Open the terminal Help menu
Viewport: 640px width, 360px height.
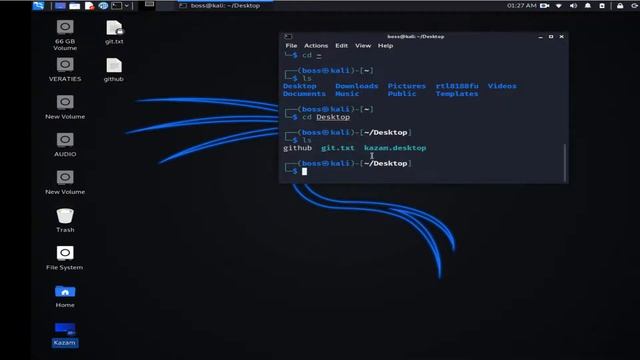pyautogui.click(x=385, y=46)
